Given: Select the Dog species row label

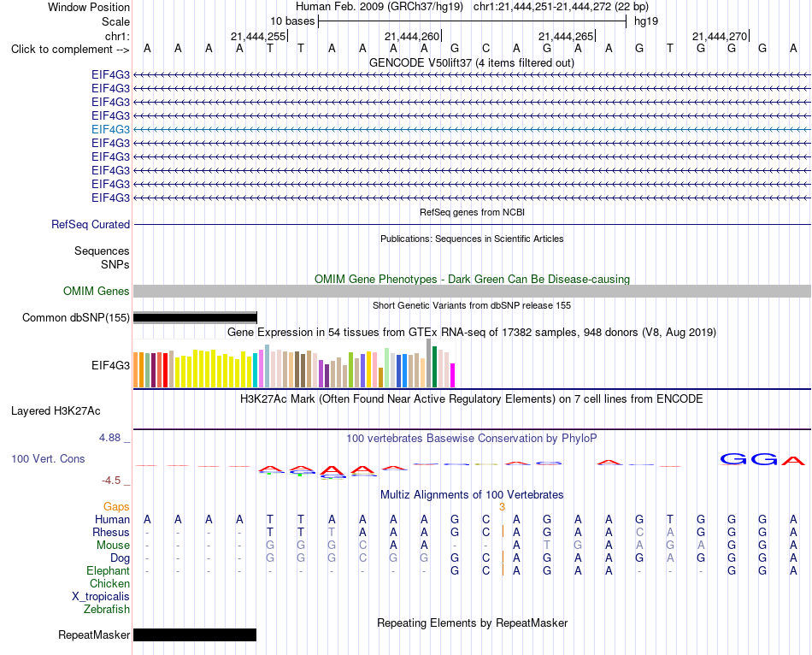Looking at the screenshot, I should pos(120,558).
